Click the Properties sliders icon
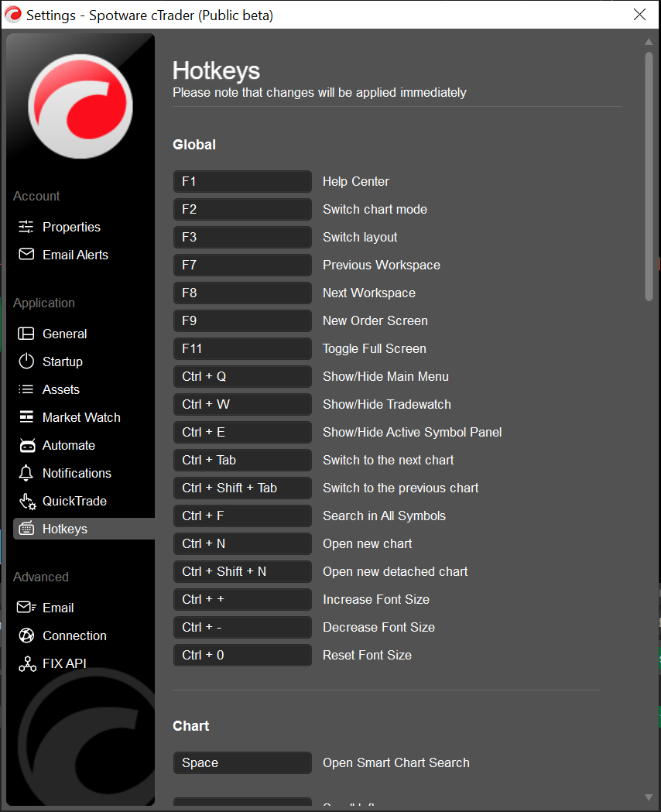Screen dimensions: 661x812 pos(26,227)
